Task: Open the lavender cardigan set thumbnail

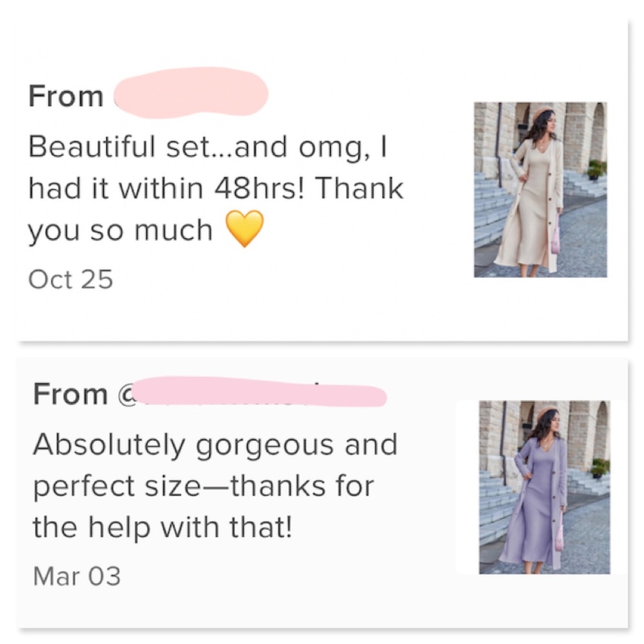Action: pos(545,487)
